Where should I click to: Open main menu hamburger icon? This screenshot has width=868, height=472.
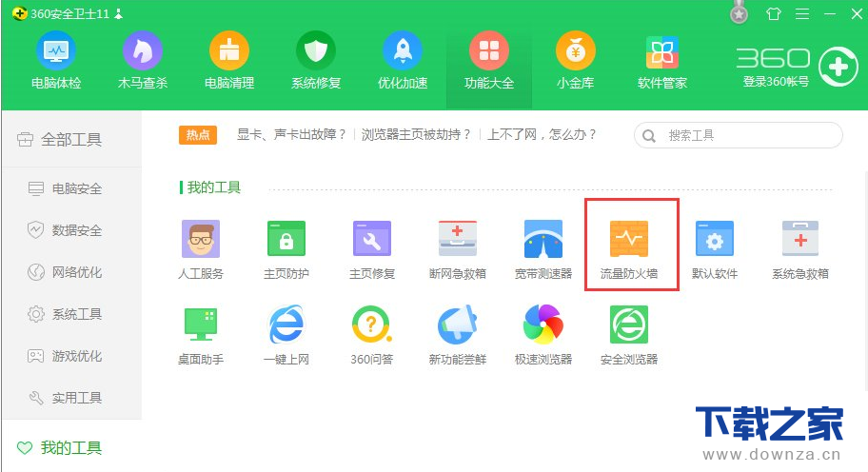[802, 14]
